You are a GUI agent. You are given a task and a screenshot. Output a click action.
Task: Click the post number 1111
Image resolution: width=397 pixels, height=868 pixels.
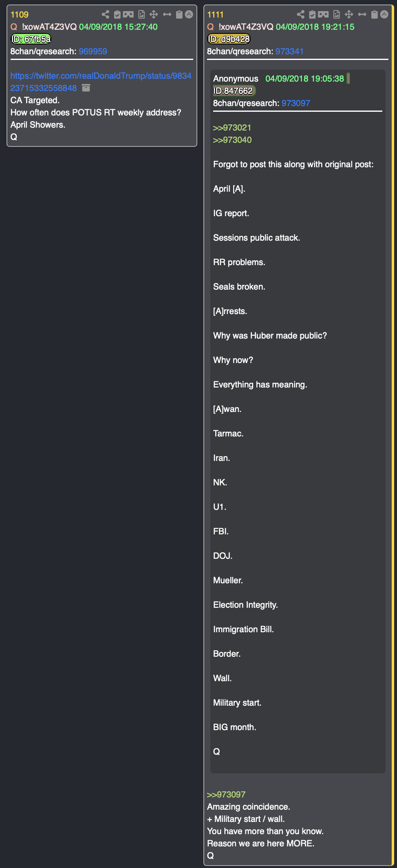point(216,15)
